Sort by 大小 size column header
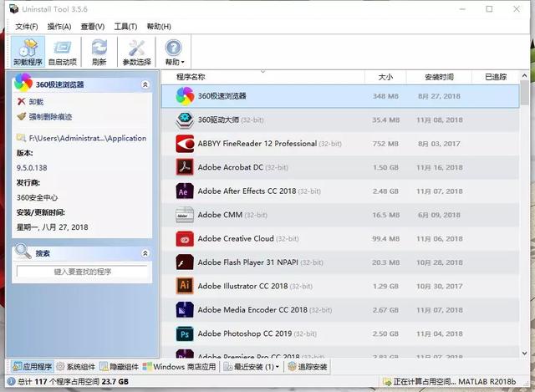535x392 pixels. [385, 77]
